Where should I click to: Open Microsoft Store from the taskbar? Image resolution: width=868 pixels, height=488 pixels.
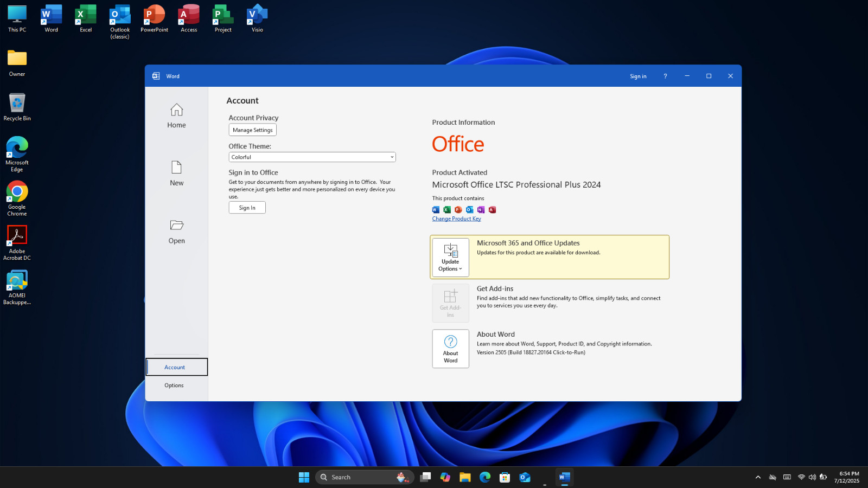point(505,477)
